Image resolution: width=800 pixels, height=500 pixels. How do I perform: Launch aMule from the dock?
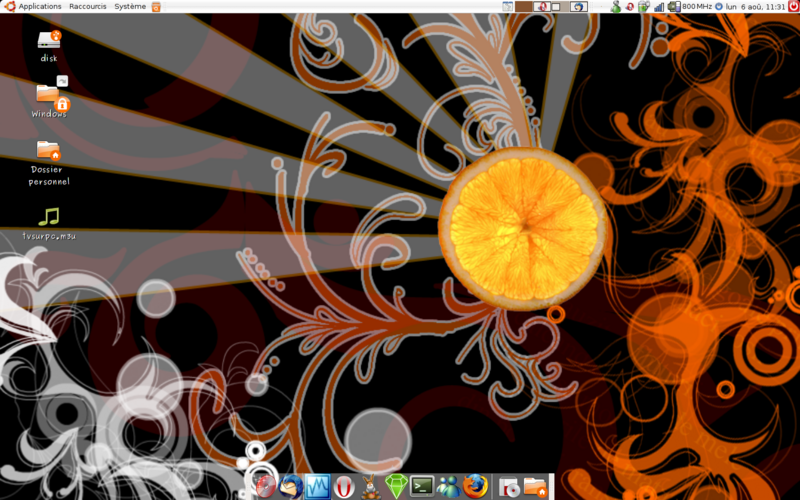(x=370, y=487)
